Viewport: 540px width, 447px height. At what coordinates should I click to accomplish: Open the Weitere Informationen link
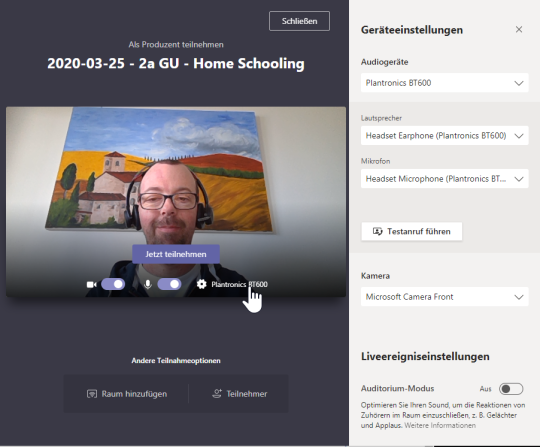(440, 425)
